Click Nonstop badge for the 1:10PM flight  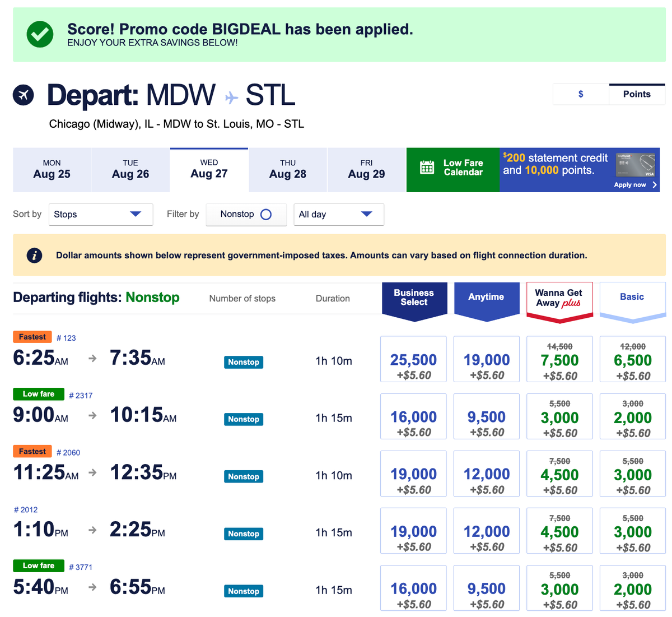[244, 534]
